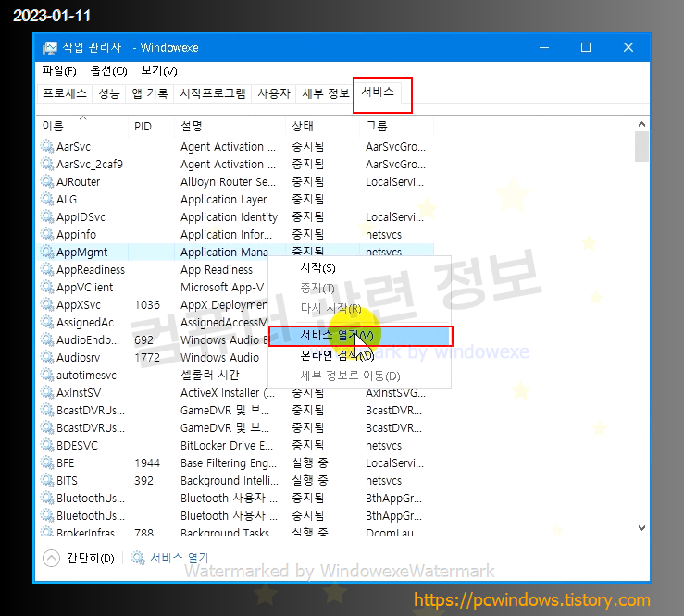The height and width of the screenshot is (616, 684).
Task: Open 서비스 열기 link at bottom
Action: click(180, 558)
